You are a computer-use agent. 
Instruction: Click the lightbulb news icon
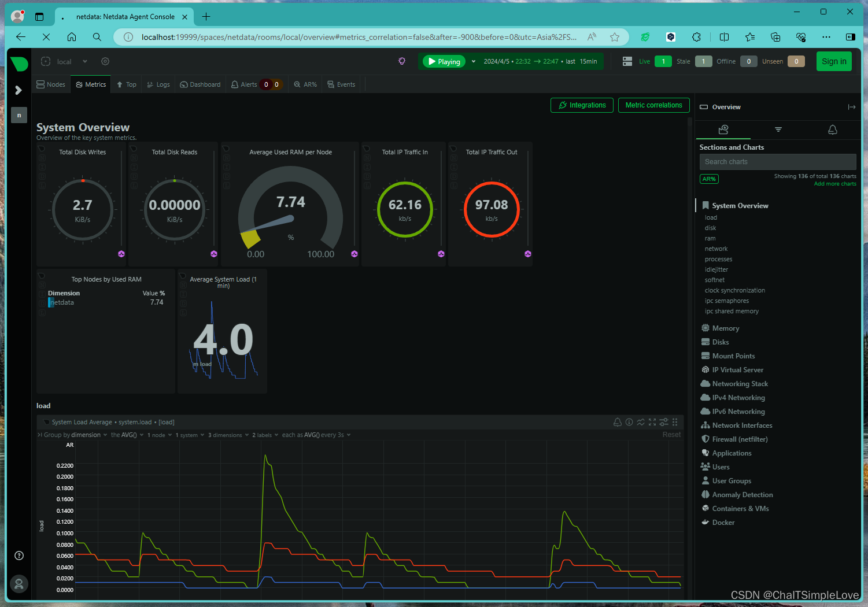coord(402,61)
